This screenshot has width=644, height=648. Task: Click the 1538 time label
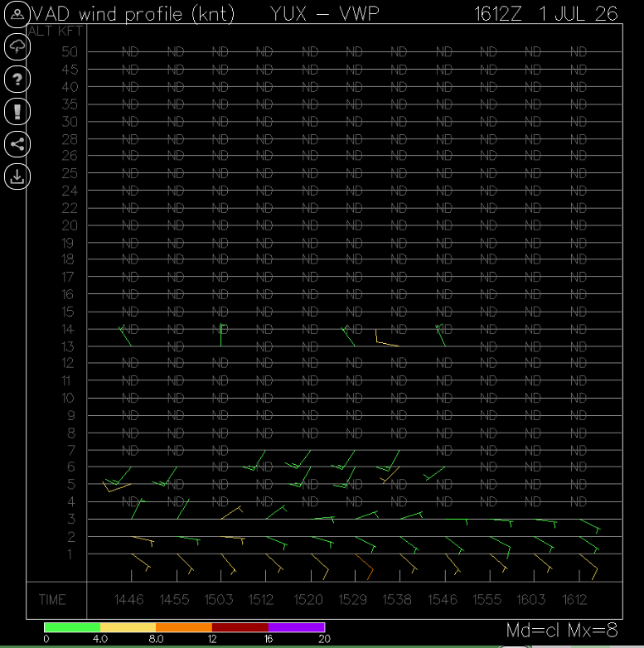[397, 600]
